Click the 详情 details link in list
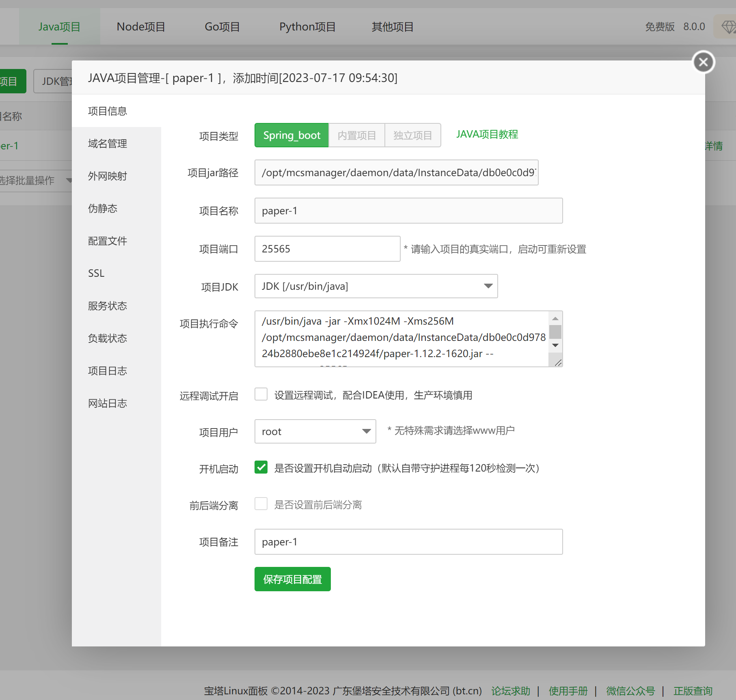 pos(714,146)
